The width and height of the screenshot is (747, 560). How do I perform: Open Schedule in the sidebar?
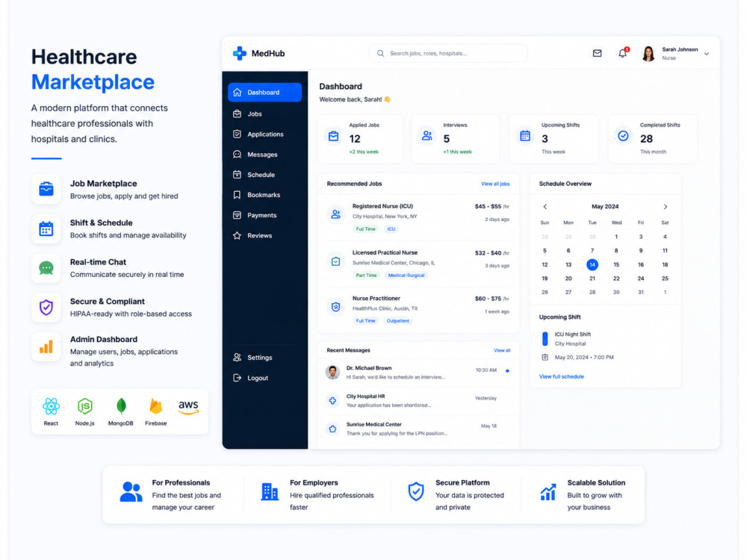(265, 175)
